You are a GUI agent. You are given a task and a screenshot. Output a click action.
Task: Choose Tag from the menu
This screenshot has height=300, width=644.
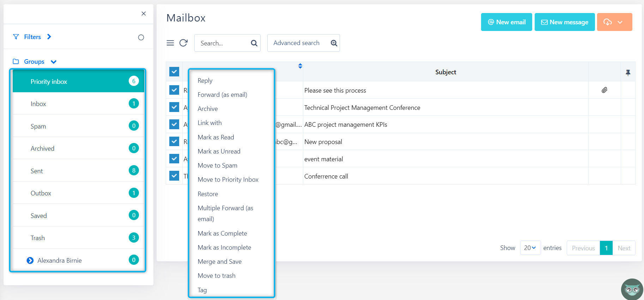coord(202,290)
